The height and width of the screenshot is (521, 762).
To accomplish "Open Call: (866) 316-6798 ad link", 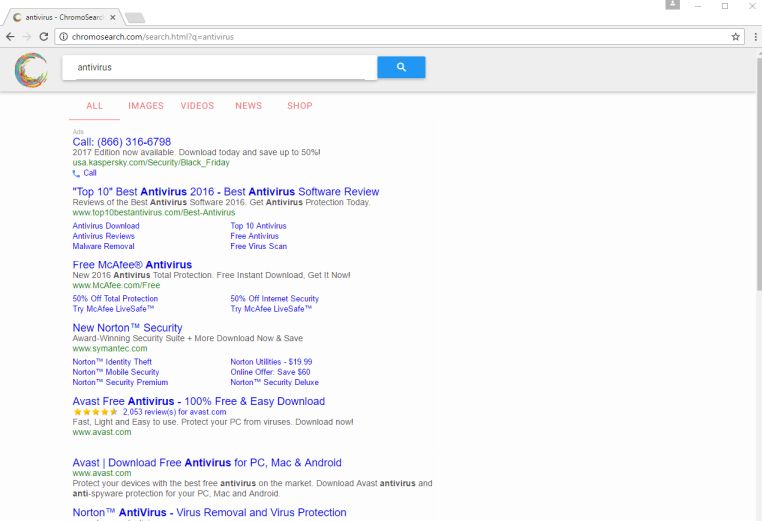I will pyautogui.click(x=121, y=142).
